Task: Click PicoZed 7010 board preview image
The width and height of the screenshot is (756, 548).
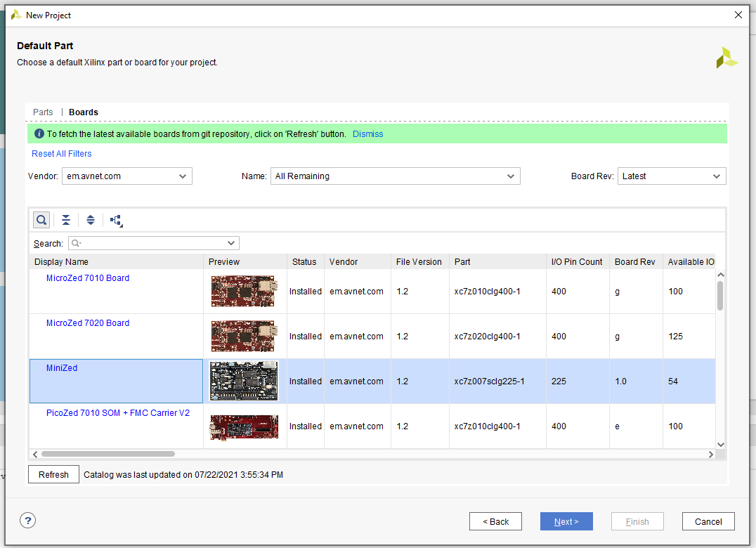Action: 244,426
